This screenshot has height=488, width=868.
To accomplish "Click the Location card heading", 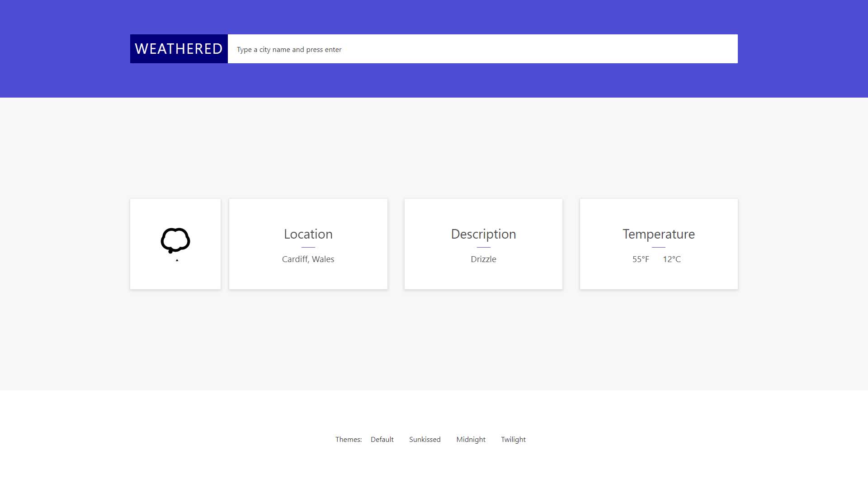I will (x=308, y=234).
